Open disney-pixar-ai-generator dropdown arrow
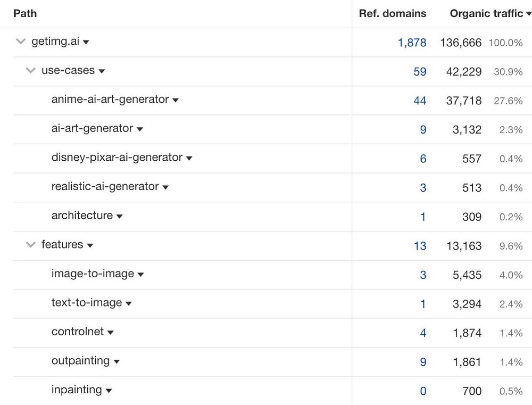Image resolution: width=532 pixels, height=405 pixels. tap(189, 158)
